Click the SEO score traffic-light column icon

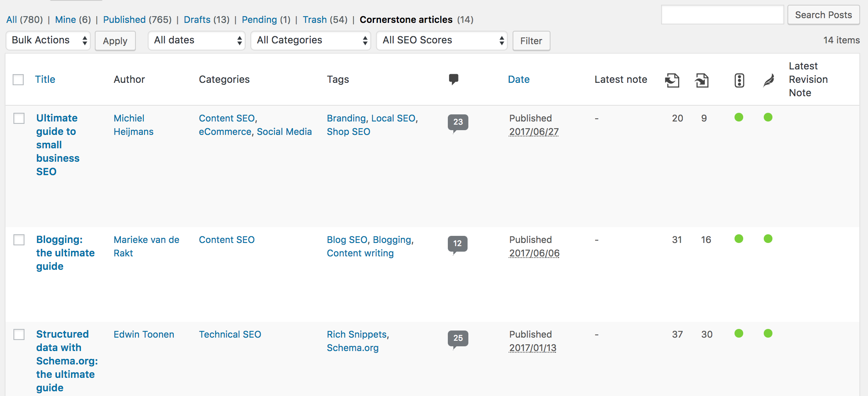click(738, 80)
